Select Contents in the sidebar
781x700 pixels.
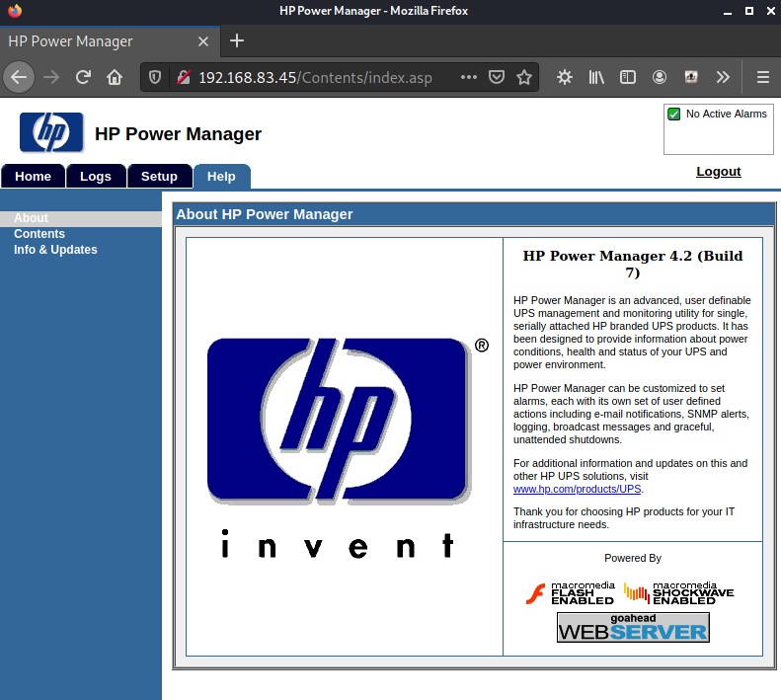(x=39, y=234)
